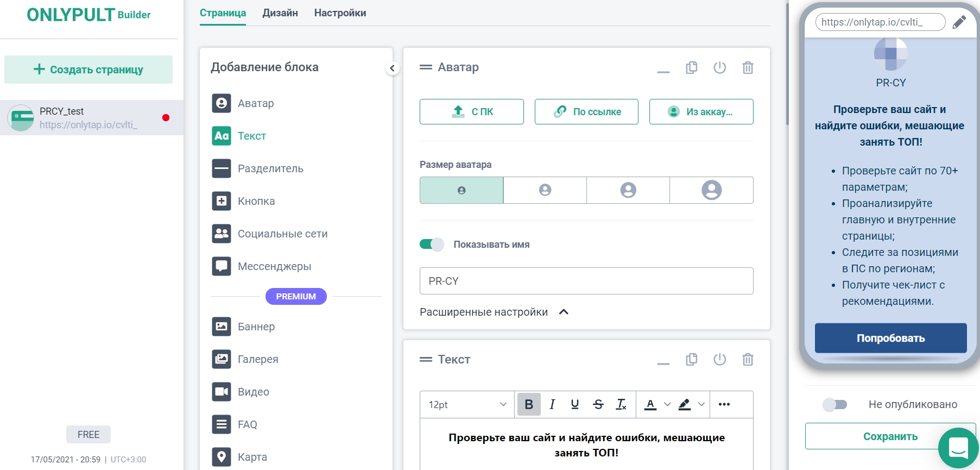Switch to the Настройки tab
Image resolution: width=980 pixels, height=470 pixels.
pos(340,13)
